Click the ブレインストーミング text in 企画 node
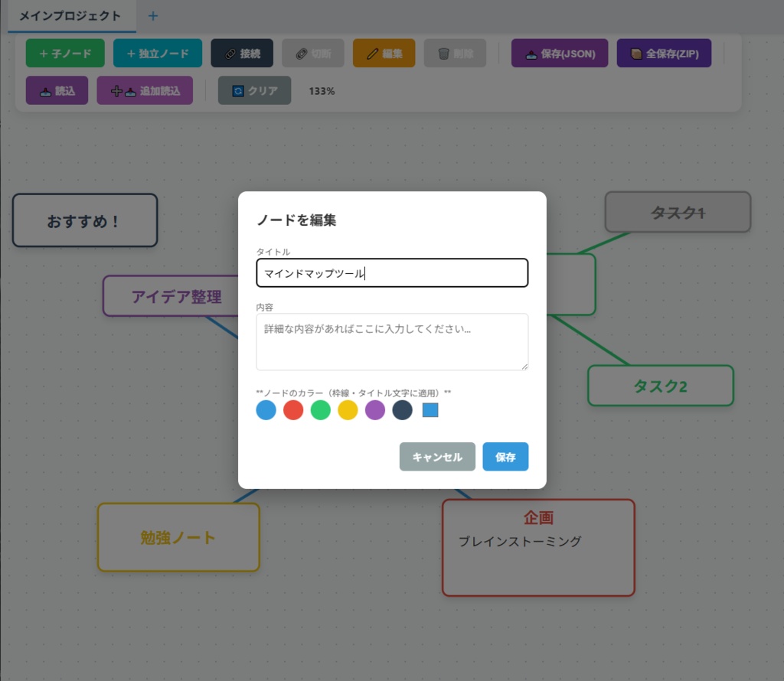Screen dimensions: 784x681 click(520, 541)
